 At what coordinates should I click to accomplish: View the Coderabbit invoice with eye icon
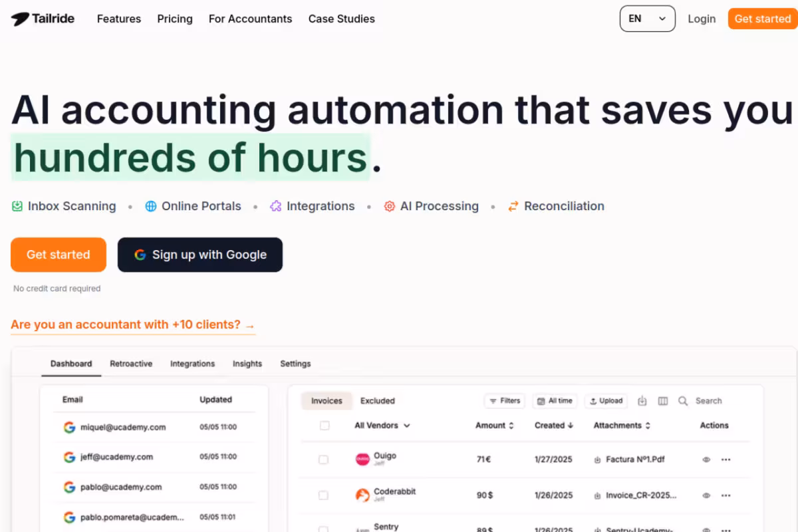[x=706, y=495]
